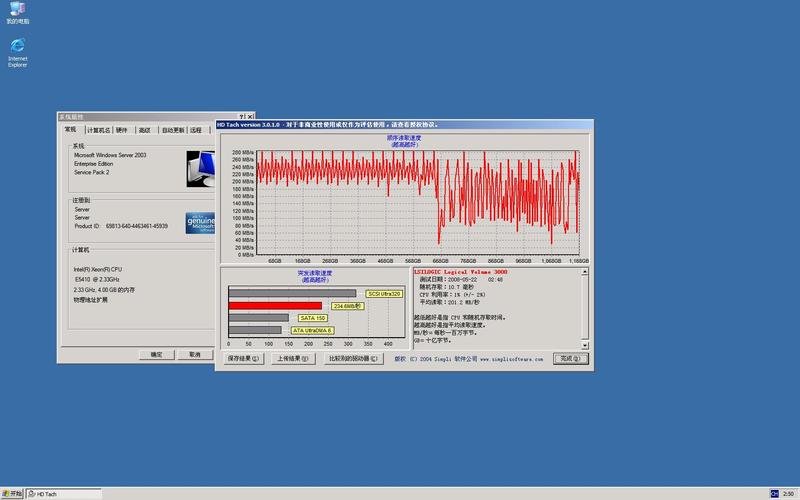Open the 自动更新 tab

[173, 130]
